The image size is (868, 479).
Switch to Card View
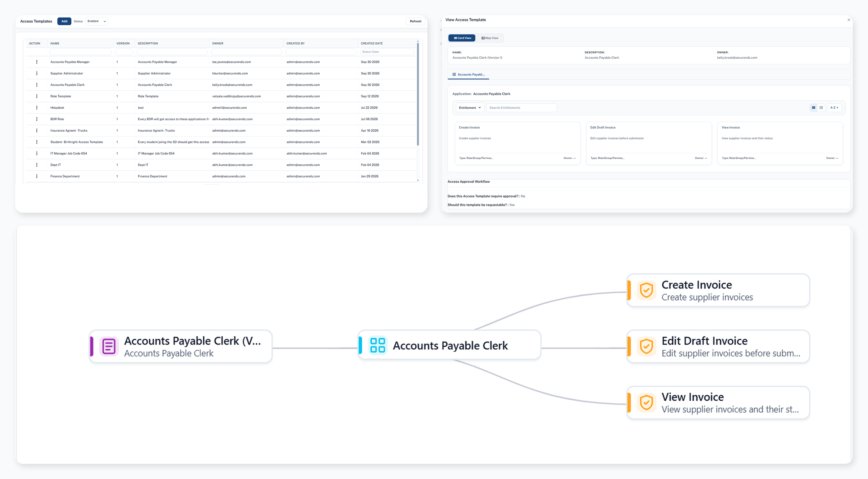tap(462, 38)
